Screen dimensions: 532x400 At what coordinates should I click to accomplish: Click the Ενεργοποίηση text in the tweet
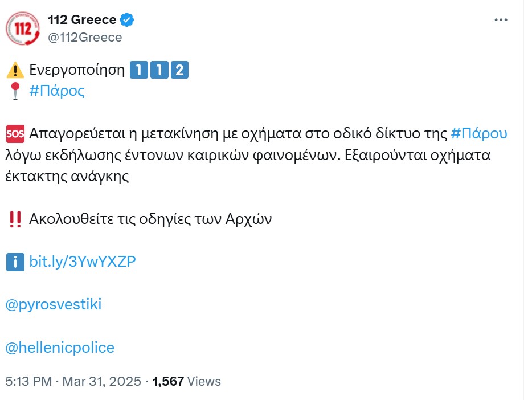[77, 70]
